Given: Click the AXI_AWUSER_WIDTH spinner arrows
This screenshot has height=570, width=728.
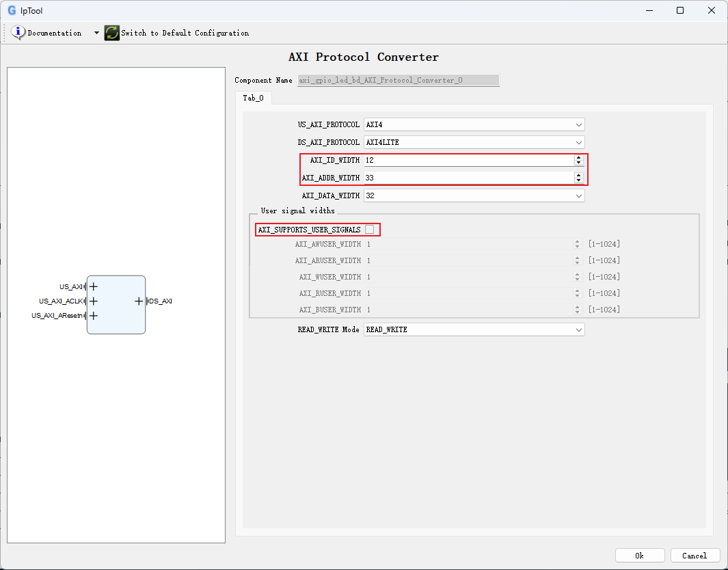Looking at the screenshot, I should (x=577, y=244).
